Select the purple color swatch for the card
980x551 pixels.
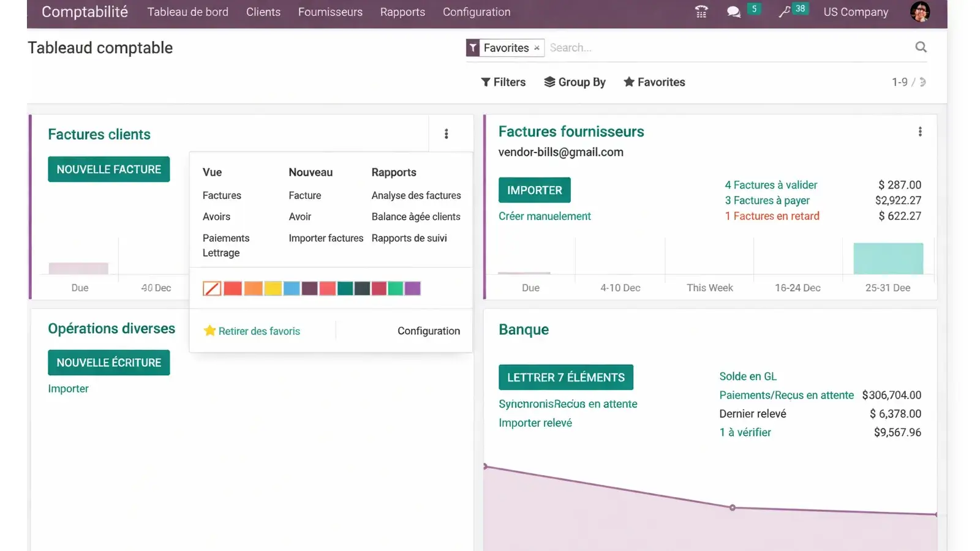coord(413,288)
